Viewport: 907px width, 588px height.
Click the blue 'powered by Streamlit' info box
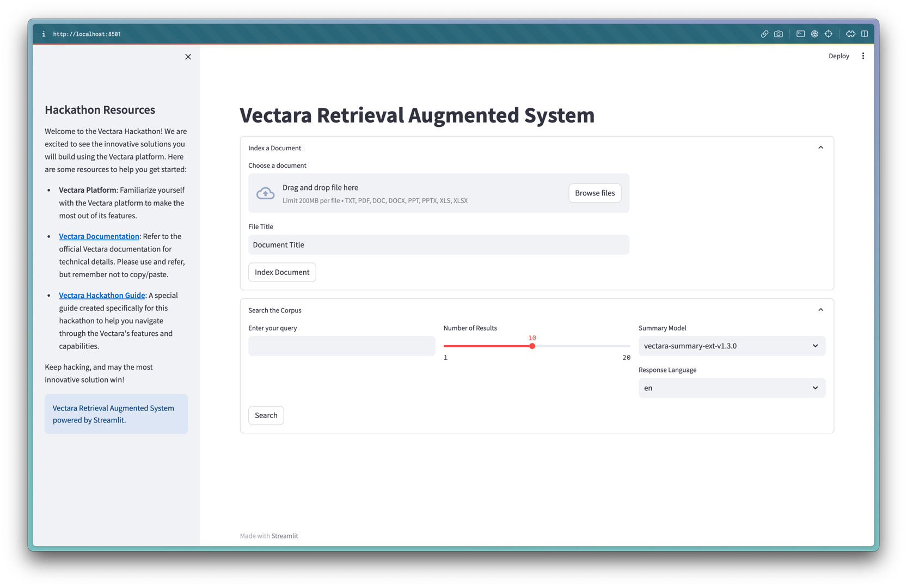[117, 414]
